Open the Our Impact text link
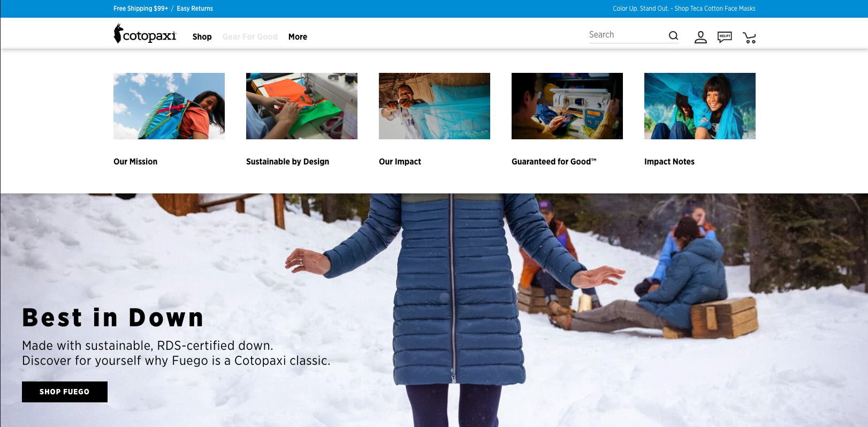868x427 pixels. (x=400, y=162)
